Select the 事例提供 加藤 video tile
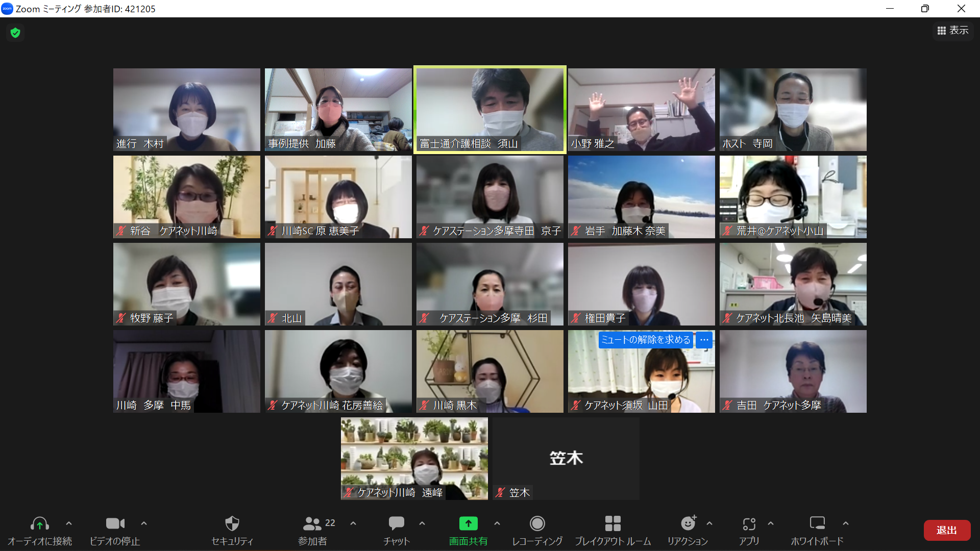 (338, 110)
